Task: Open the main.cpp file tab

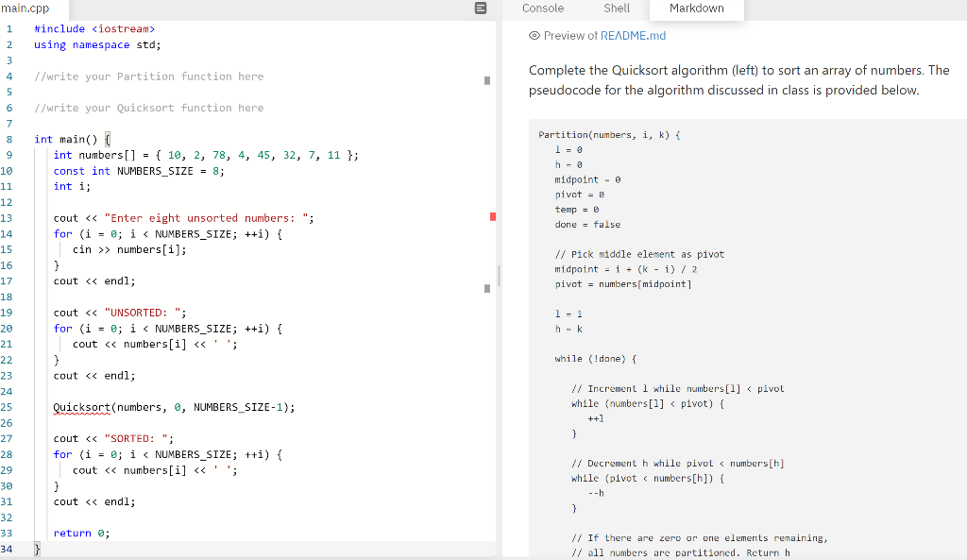Action: pyautogui.click(x=25, y=8)
